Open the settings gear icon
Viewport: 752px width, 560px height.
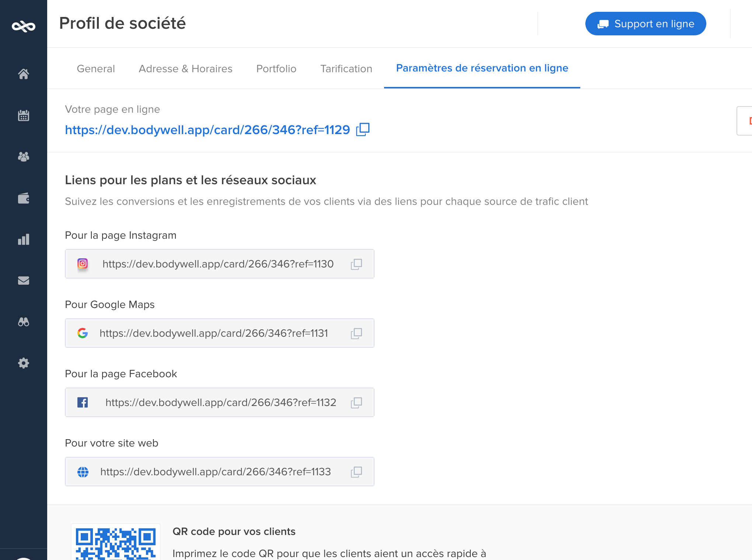coord(24,363)
